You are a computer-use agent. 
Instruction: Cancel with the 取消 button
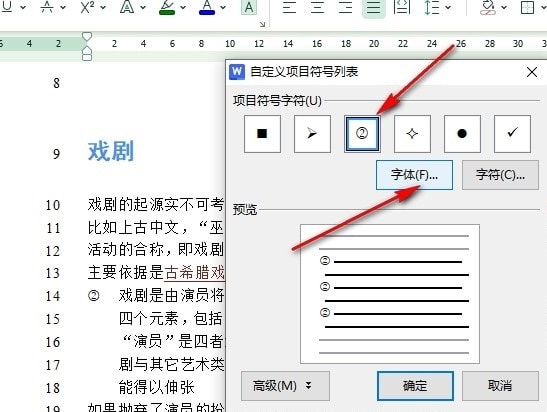[500, 386]
